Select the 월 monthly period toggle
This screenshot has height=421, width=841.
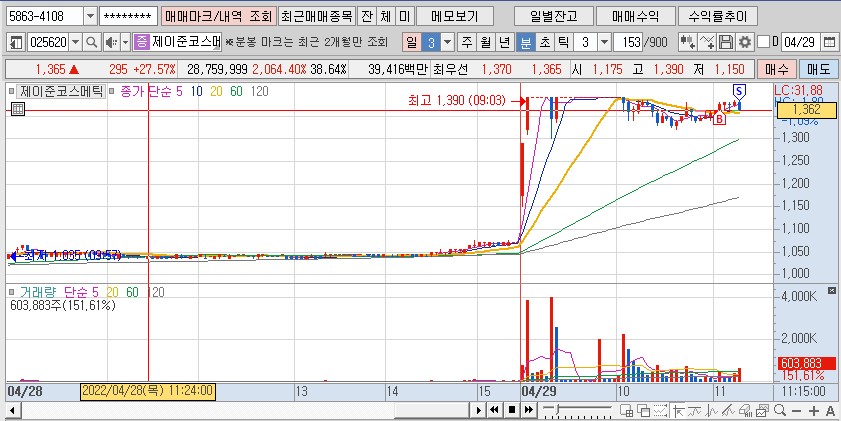click(485, 42)
